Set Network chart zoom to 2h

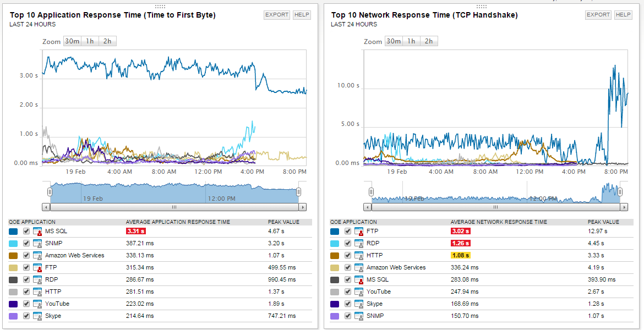click(429, 41)
